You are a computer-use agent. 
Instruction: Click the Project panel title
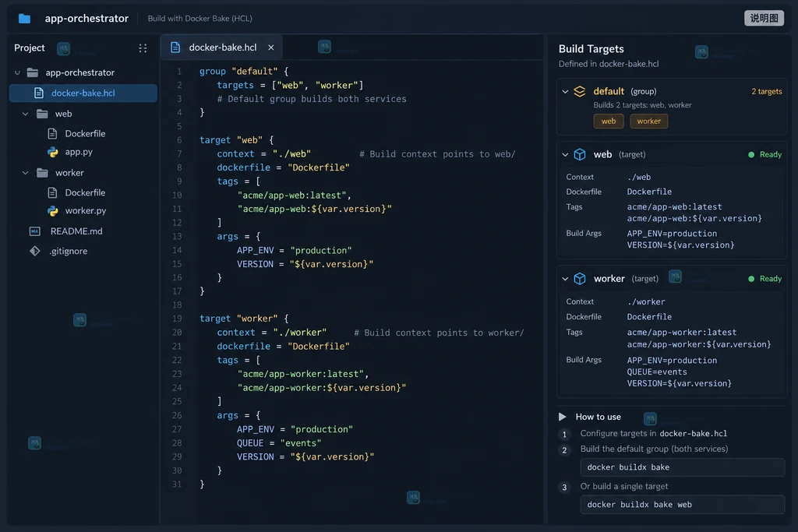pos(30,48)
